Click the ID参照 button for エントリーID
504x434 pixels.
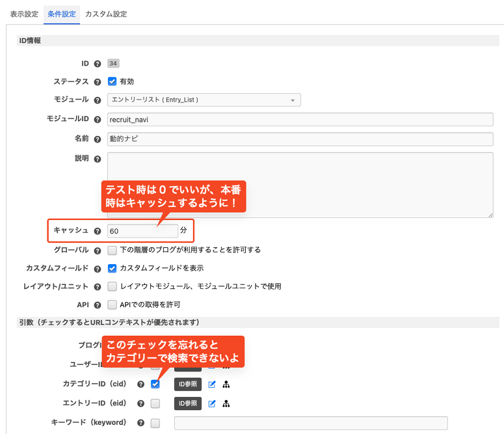[188, 404]
